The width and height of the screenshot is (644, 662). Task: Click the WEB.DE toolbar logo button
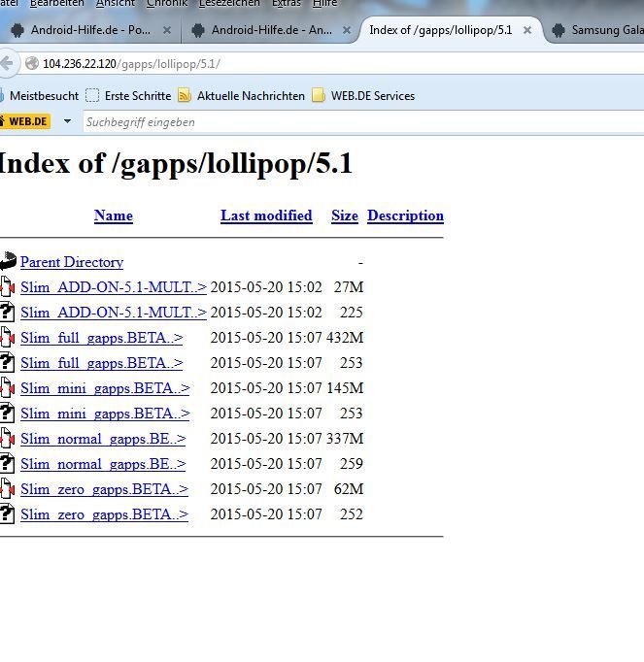tap(25, 121)
